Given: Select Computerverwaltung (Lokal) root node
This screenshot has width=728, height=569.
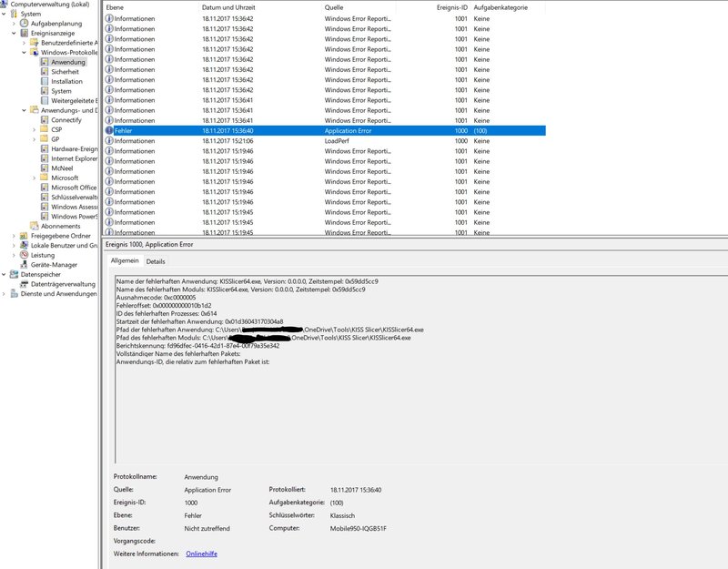Looking at the screenshot, I should (x=50, y=5).
